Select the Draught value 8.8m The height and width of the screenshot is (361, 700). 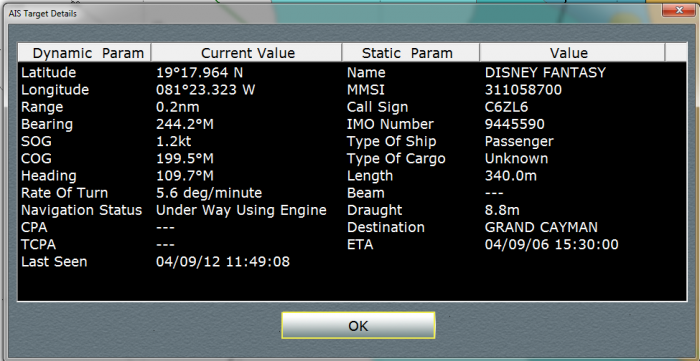coord(502,210)
